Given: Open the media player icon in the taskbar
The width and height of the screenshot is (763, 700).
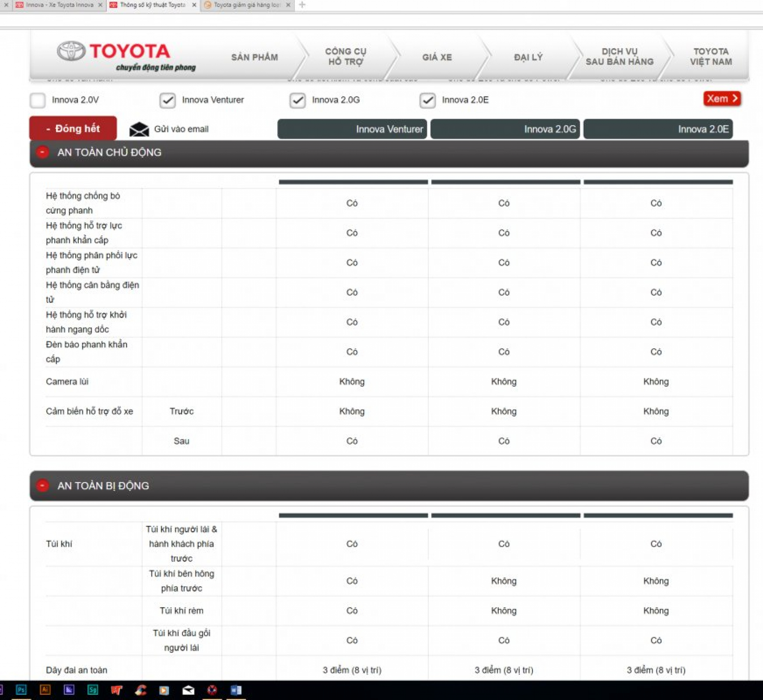Looking at the screenshot, I should (x=164, y=690).
